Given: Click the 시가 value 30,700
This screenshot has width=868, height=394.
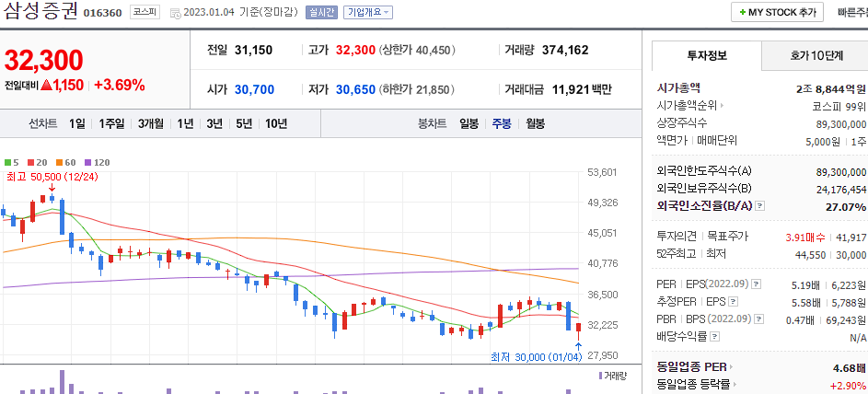Looking at the screenshot, I should (254, 89).
